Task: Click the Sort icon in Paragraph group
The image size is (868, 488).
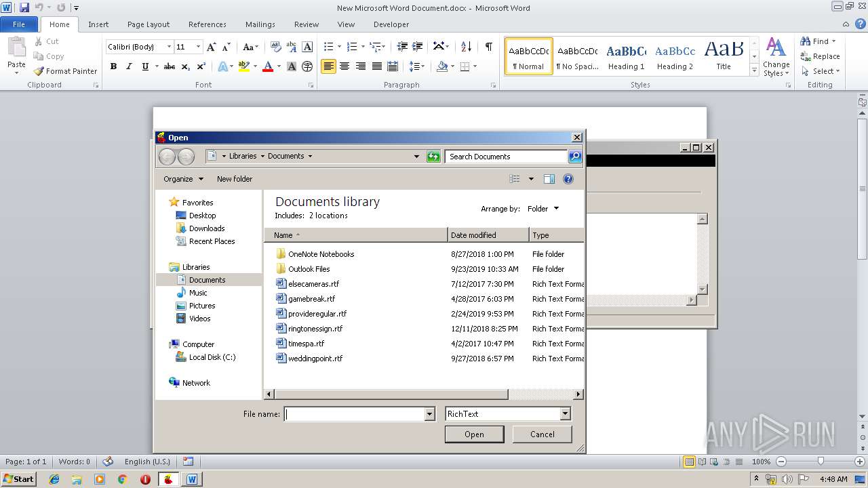Action: (x=466, y=47)
